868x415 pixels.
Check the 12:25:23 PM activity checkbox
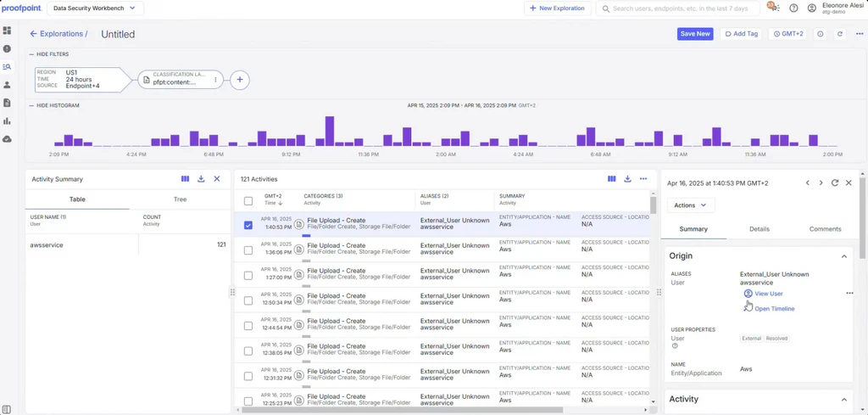248,401
